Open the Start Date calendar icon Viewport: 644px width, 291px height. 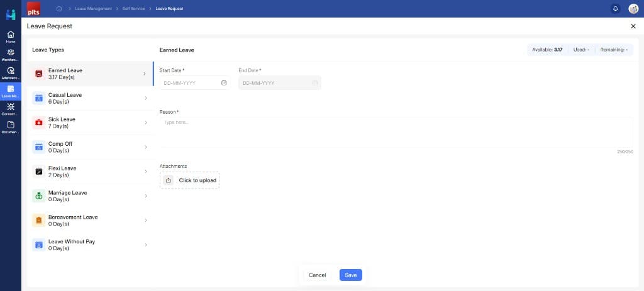pyautogui.click(x=224, y=83)
